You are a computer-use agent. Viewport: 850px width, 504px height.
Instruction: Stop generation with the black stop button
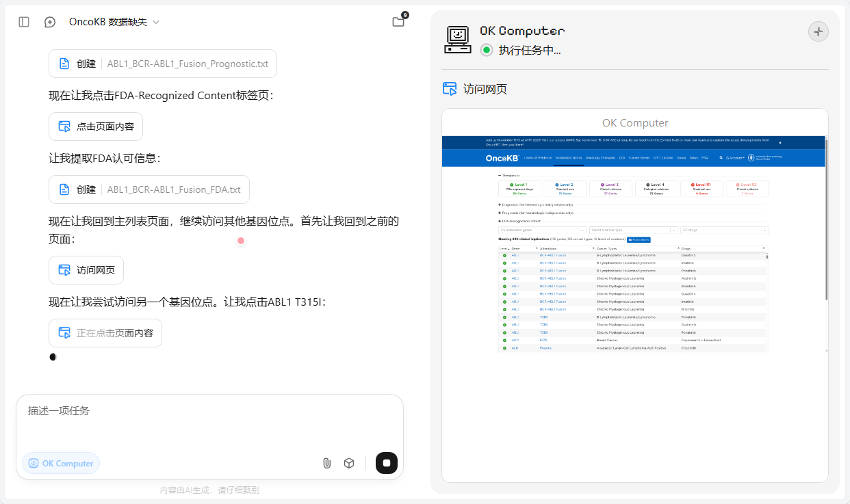click(x=387, y=463)
